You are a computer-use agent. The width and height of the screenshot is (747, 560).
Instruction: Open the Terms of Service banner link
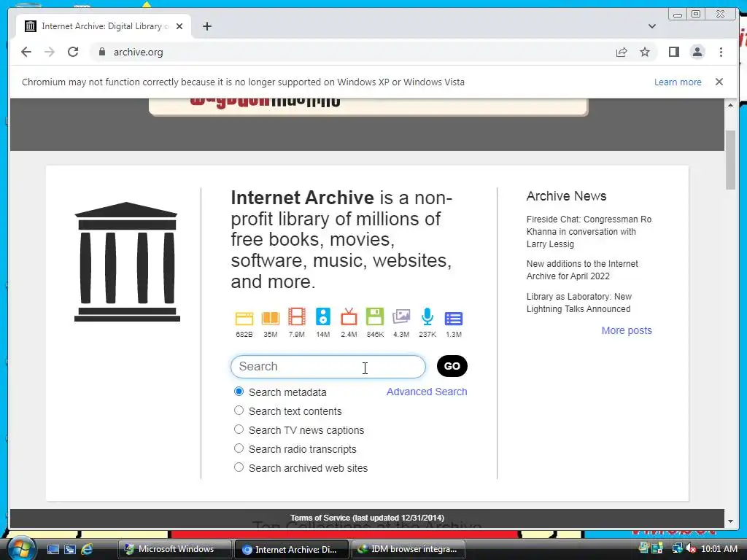[x=367, y=518]
